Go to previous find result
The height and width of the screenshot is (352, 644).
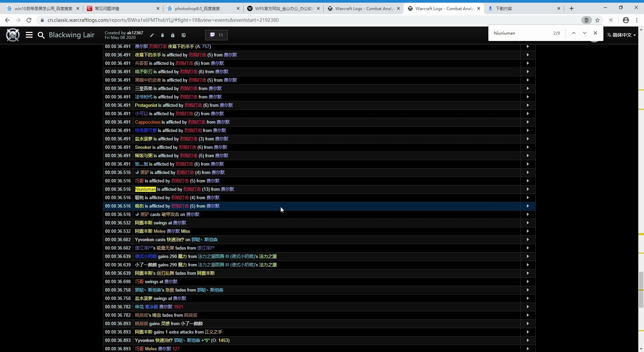(x=574, y=33)
